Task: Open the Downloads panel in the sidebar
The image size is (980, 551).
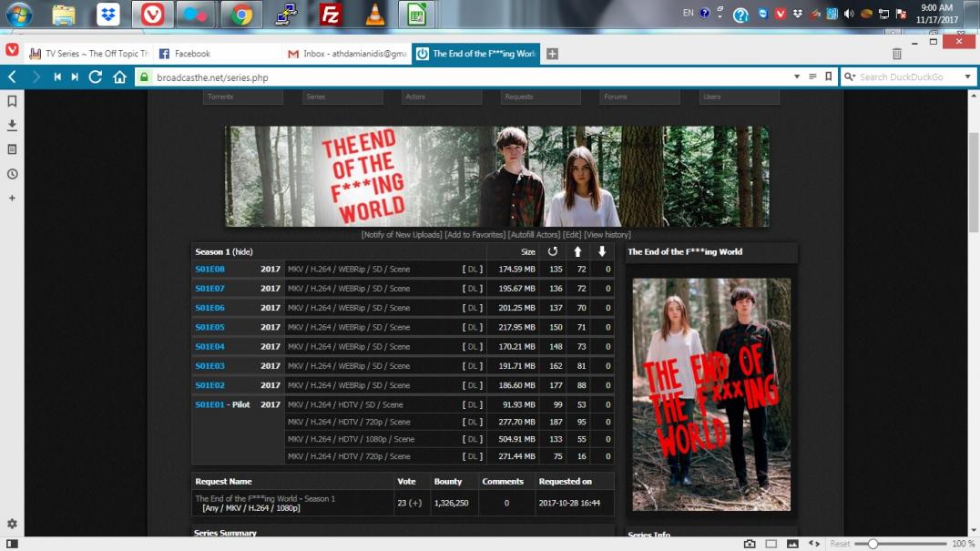Action: coord(12,125)
